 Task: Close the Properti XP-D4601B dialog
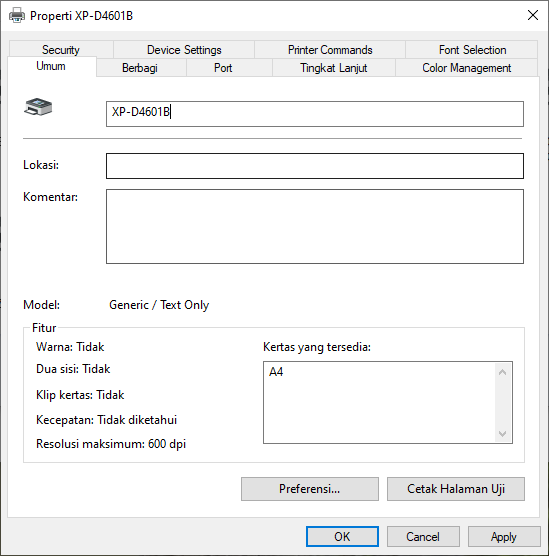[x=533, y=15]
